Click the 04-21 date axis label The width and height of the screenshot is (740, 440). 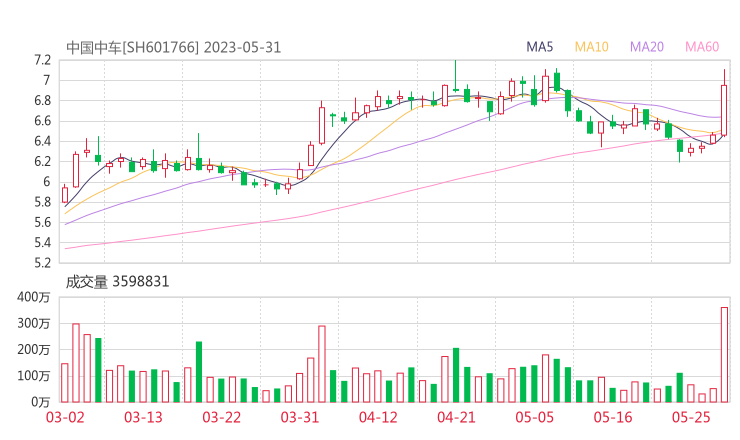pyautogui.click(x=456, y=417)
